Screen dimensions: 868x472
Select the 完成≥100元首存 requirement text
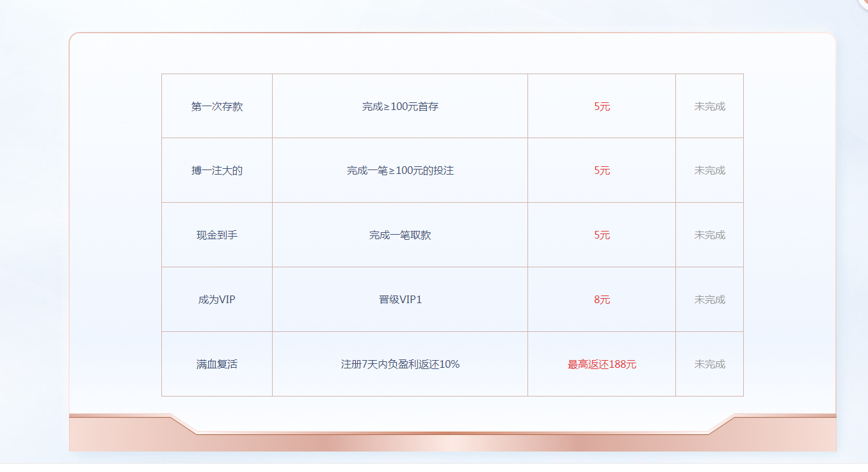(400, 107)
